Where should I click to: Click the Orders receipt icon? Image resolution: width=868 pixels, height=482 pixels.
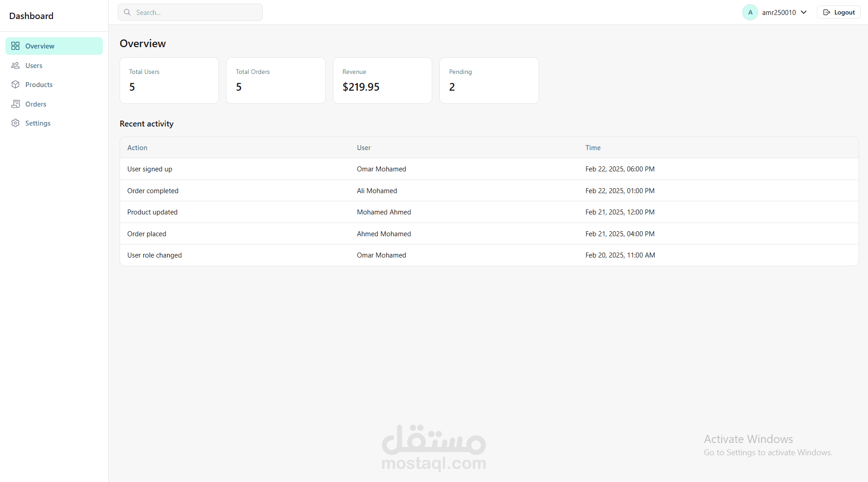pyautogui.click(x=15, y=104)
